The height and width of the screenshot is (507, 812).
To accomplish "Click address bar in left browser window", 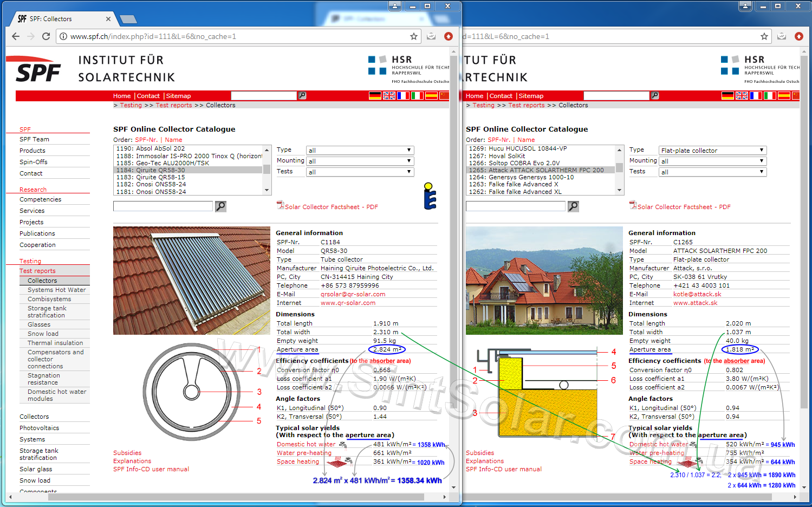I will coord(238,36).
